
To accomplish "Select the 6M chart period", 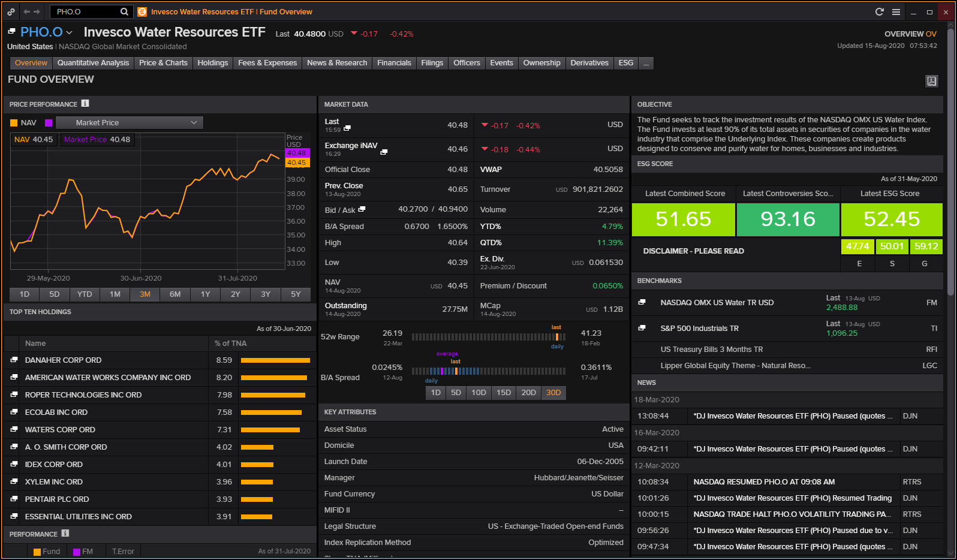I will point(175,294).
